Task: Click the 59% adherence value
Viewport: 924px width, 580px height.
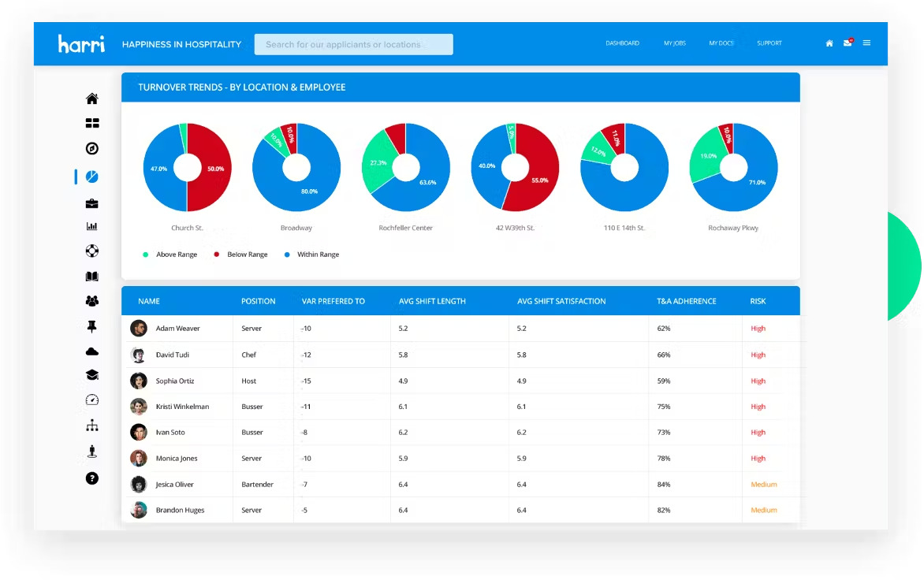Action: (x=664, y=381)
